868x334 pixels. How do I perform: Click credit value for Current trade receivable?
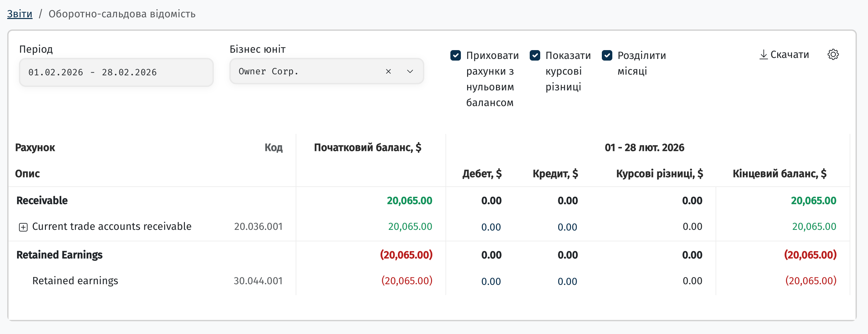(x=567, y=227)
